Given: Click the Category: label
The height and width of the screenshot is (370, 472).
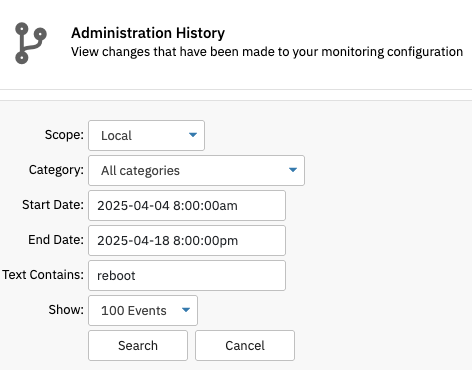Looking at the screenshot, I should click(56, 170).
